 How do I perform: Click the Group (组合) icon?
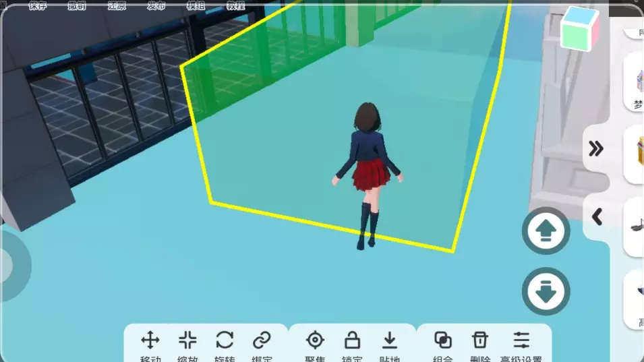click(x=443, y=340)
